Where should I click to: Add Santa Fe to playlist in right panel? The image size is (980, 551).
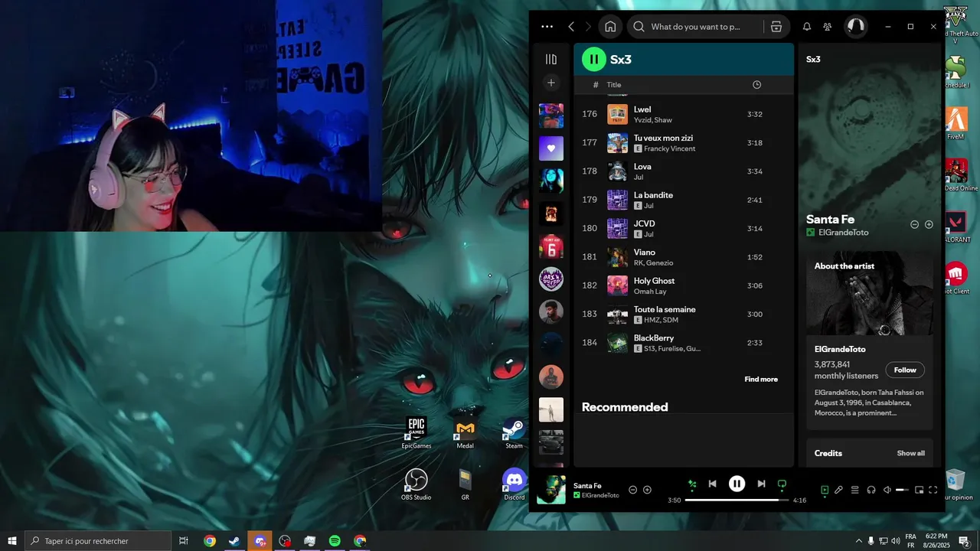[x=929, y=224]
